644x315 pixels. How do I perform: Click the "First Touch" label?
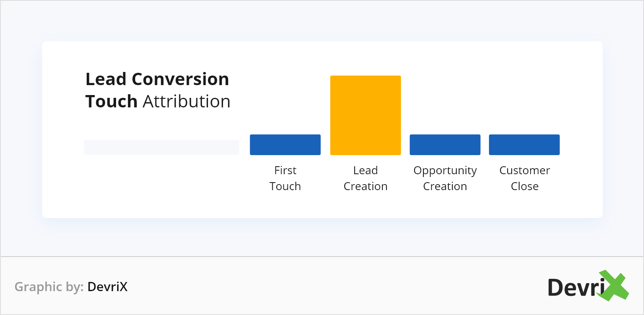coord(285,178)
